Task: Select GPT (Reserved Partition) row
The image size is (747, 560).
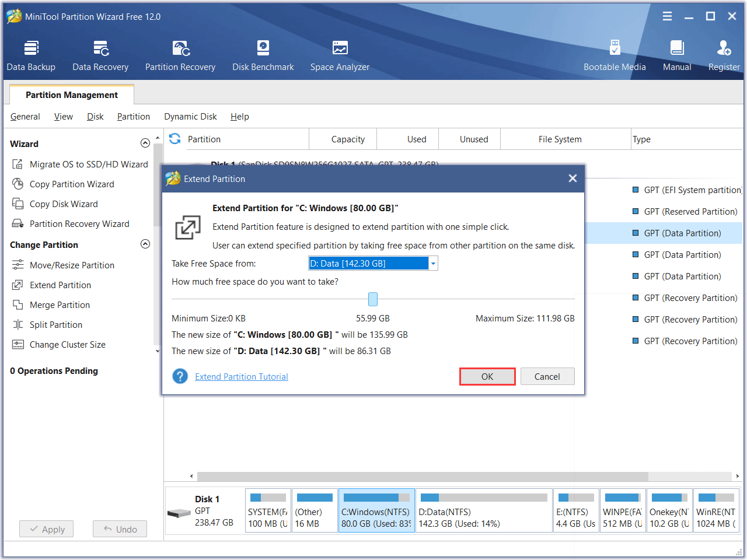Action: [685, 212]
